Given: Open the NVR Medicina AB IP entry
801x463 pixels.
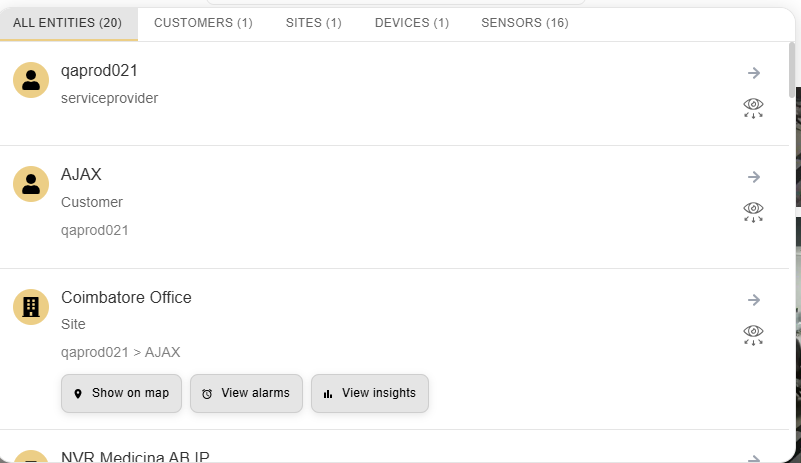Looking at the screenshot, I should 135,457.
